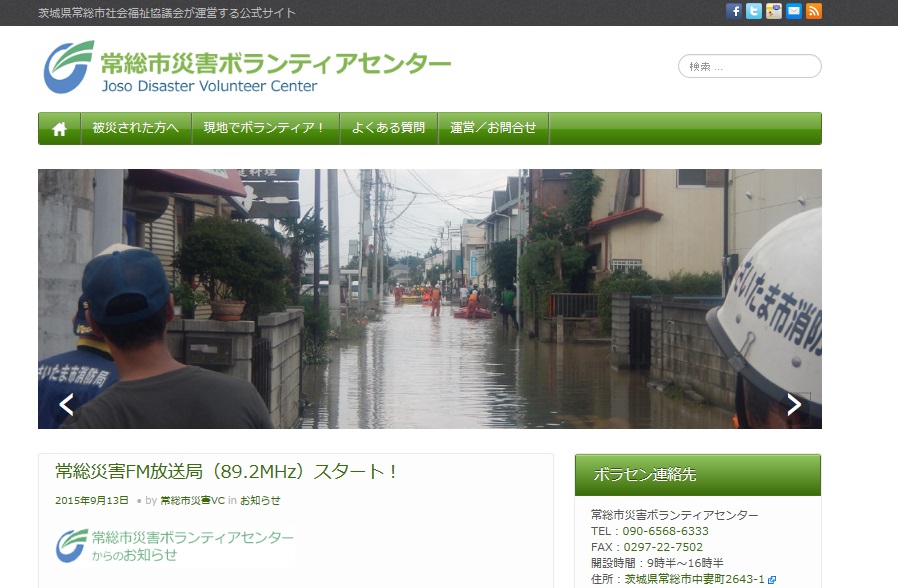
Task: Open the 現地でボランティア！ menu item
Action: click(264, 128)
